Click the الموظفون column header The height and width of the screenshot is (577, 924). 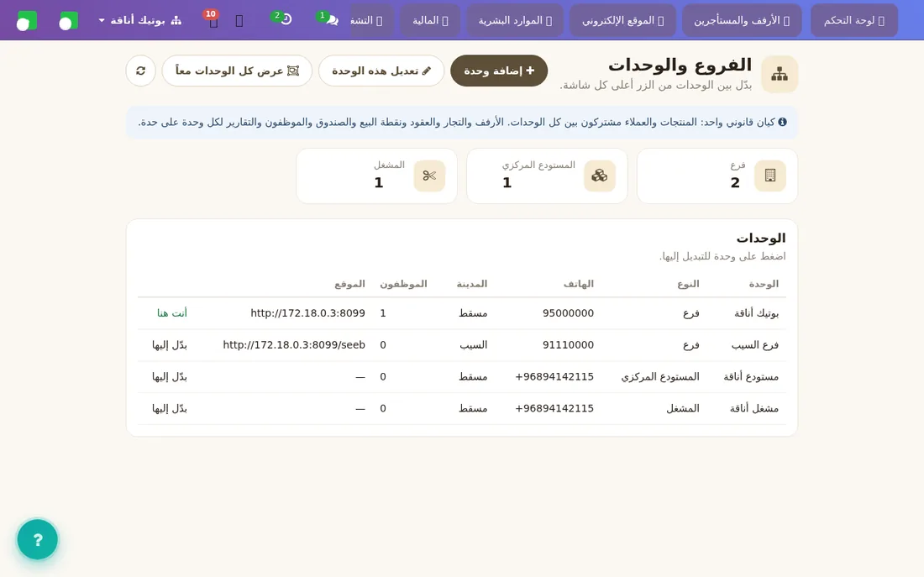pyautogui.click(x=403, y=284)
